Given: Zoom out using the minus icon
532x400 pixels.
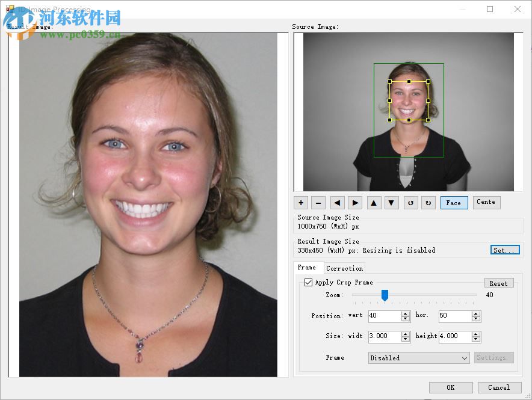Looking at the screenshot, I should click(318, 203).
